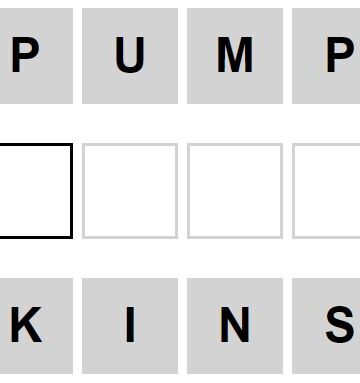Tap the I letter tile
Screen dimensions: 360x383
click(x=130, y=326)
